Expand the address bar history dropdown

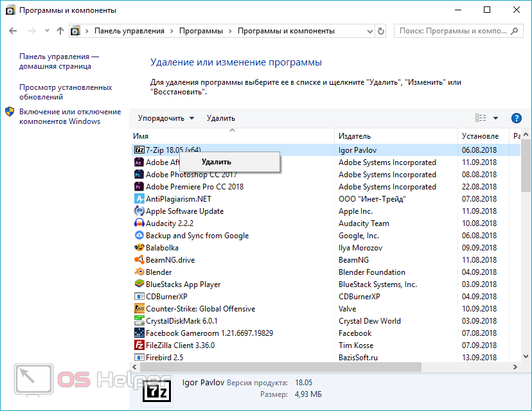pyautogui.click(x=370, y=31)
